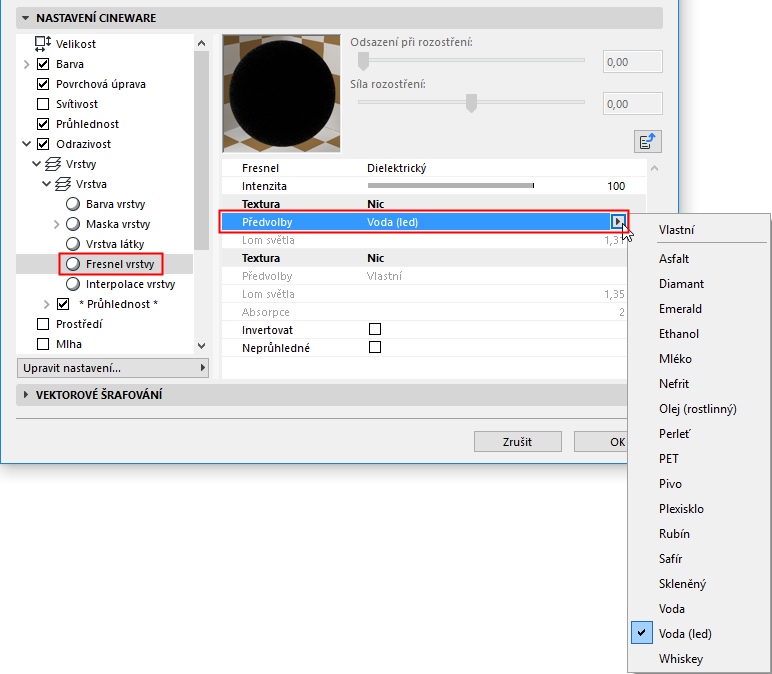This screenshot has height=674, width=772.
Task: Expand the Maska vrstvy node
Action: pos(57,224)
